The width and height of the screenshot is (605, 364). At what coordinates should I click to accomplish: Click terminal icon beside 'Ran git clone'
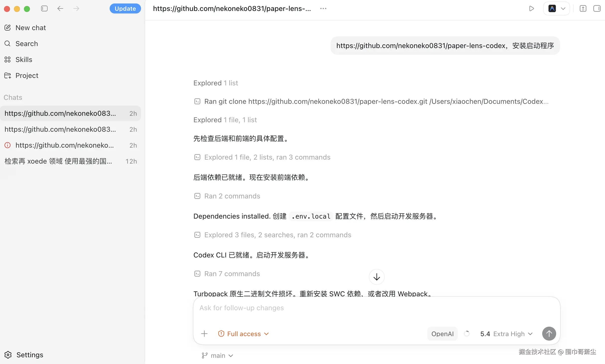[x=197, y=101]
